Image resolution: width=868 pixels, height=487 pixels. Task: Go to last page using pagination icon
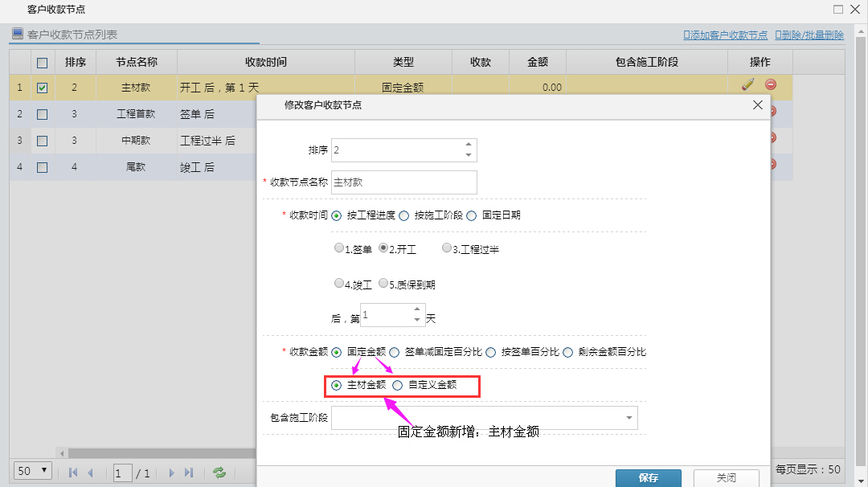pos(190,473)
